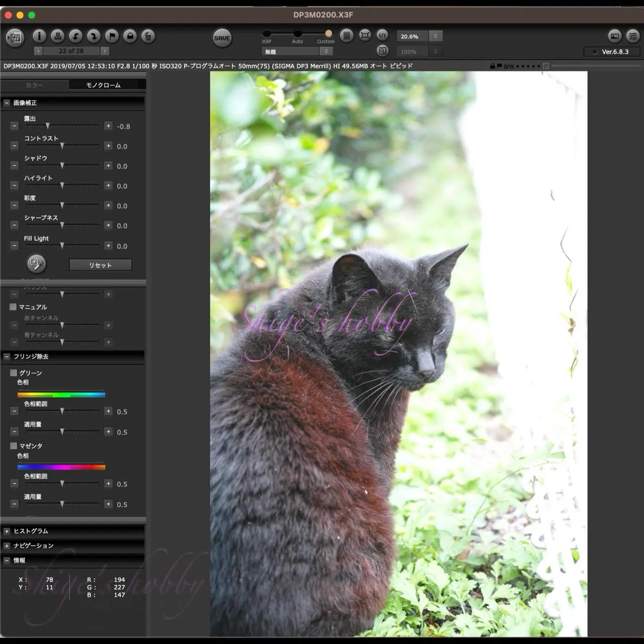The width and height of the screenshot is (644, 644).
Task: Enable the マゼンタ fringe checkbox
Action: tap(14, 446)
